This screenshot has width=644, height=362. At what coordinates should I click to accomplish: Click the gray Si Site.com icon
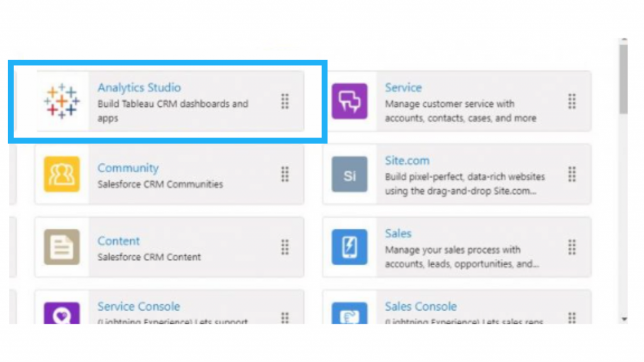coord(350,174)
